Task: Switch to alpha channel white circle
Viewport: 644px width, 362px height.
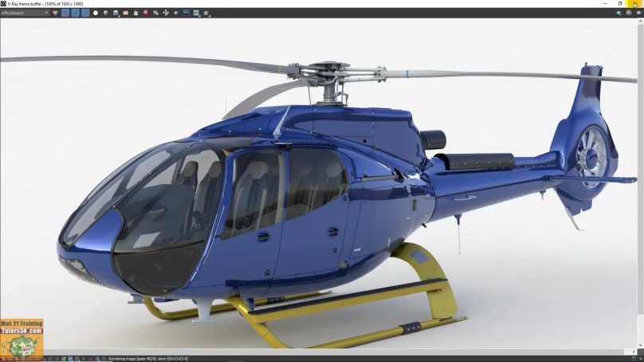Action: click(x=96, y=14)
